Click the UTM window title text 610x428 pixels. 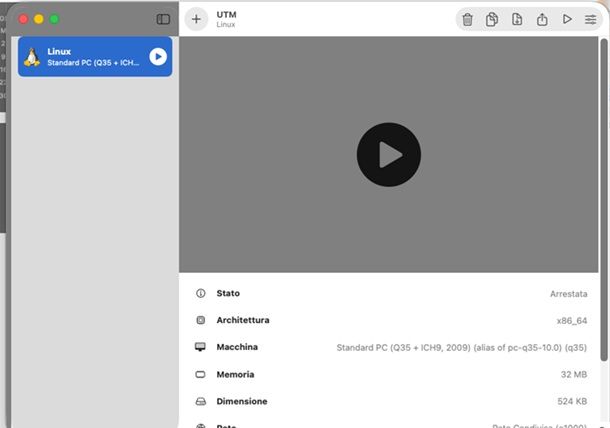226,15
